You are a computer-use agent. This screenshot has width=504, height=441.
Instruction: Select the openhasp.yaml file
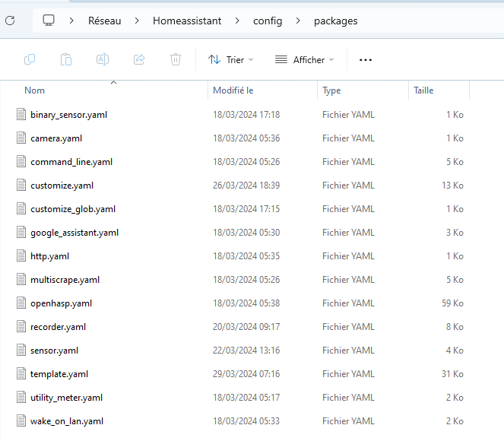click(61, 303)
